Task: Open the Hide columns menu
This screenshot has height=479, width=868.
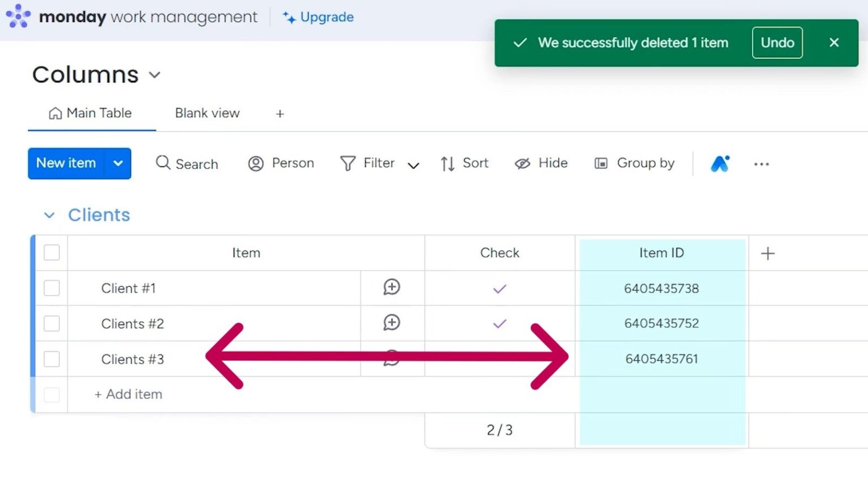Action: (541, 163)
